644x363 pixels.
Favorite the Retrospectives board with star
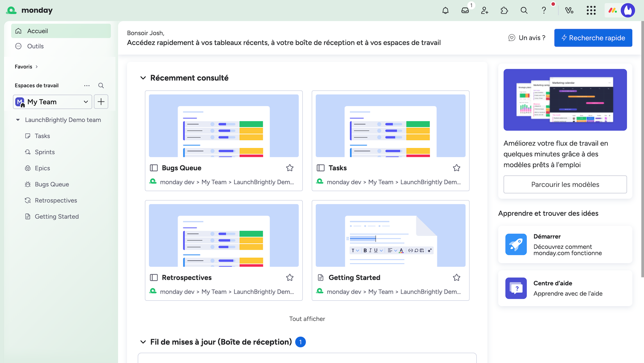coord(290,278)
